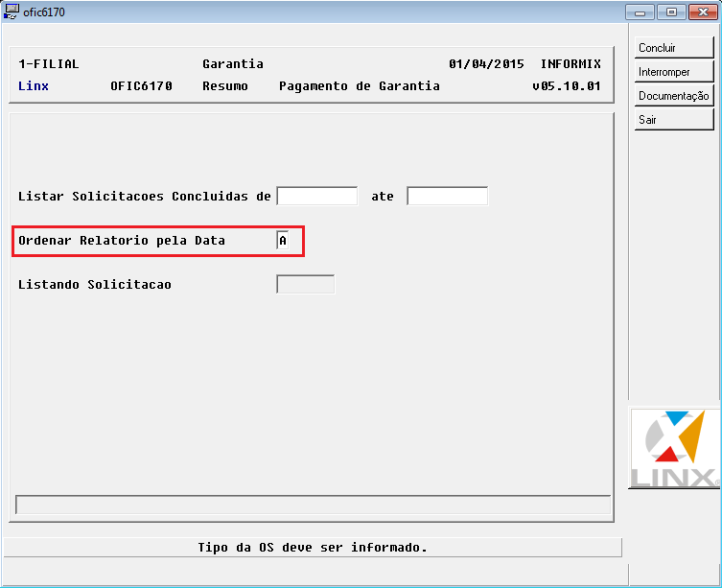Click the 'Tipo da OS deve ser informado.' message
The height and width of the screenshot is (588, 722).
coord(313,548)
